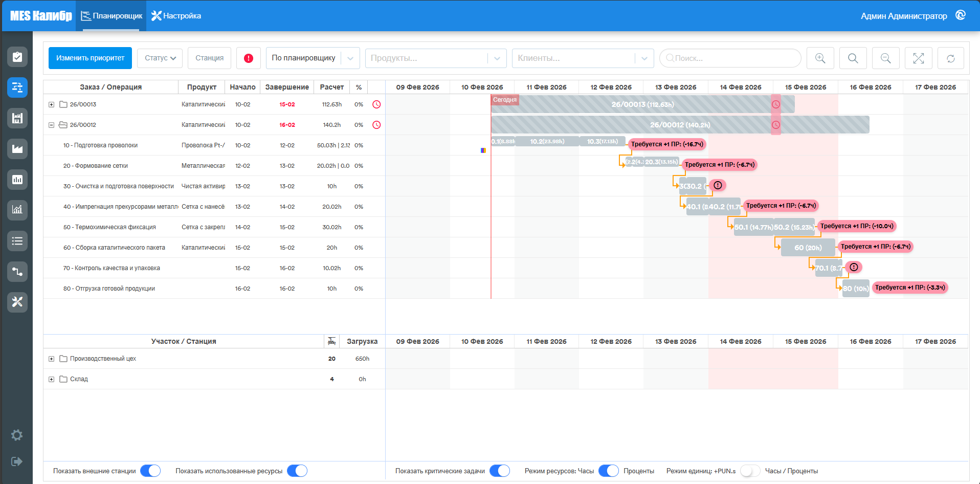
Task: Click the logout icon in sidebar
Action: point(17,461)
